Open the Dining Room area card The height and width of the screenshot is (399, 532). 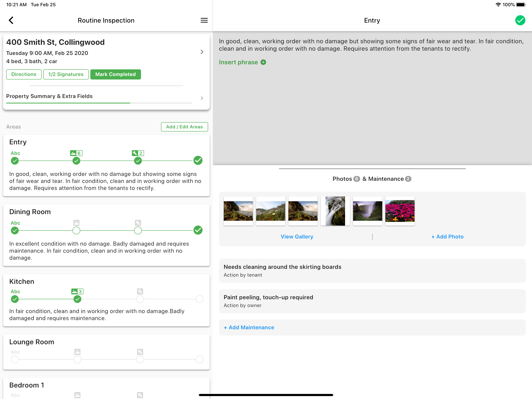point(106,235)
